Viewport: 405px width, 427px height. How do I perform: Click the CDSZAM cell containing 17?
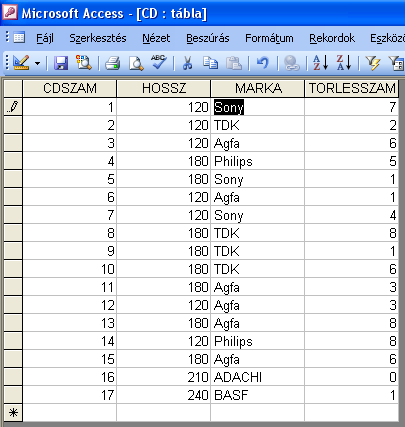[x=69, y=395]
